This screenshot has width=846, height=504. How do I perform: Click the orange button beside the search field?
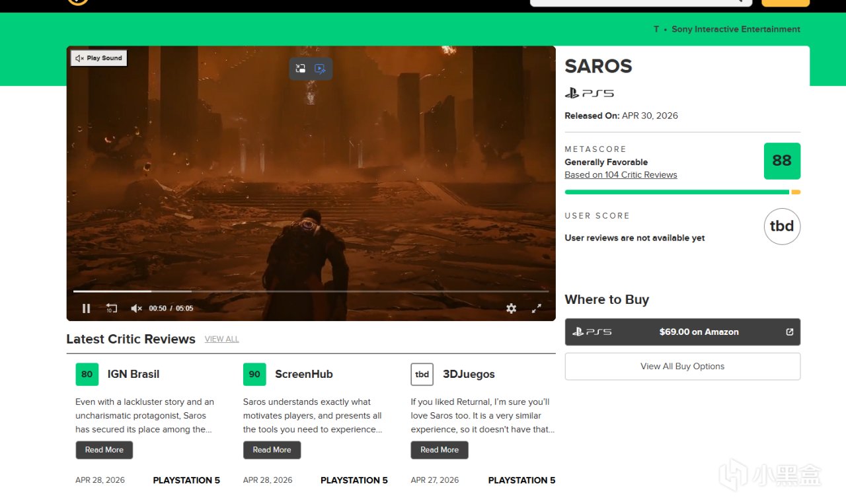point(786,2)
